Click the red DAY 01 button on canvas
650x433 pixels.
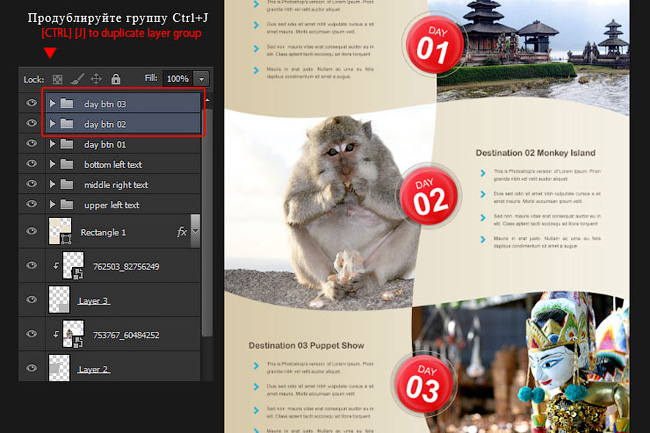click(434, 44)
